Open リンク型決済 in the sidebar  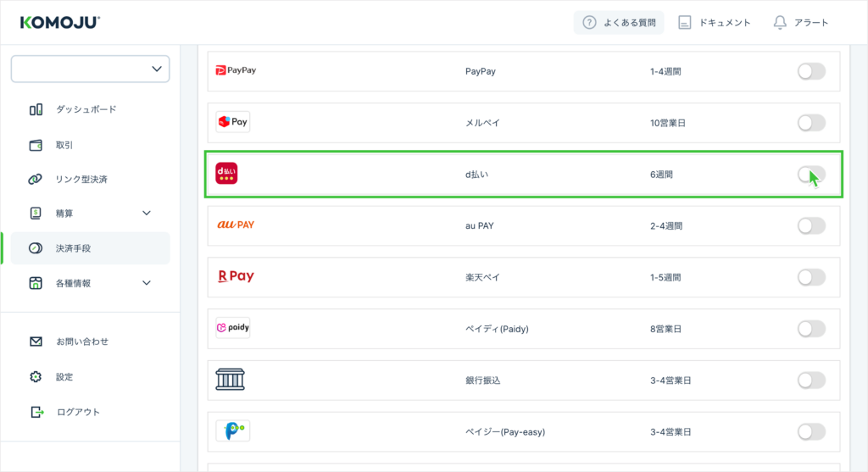click(x=81, y=180)
